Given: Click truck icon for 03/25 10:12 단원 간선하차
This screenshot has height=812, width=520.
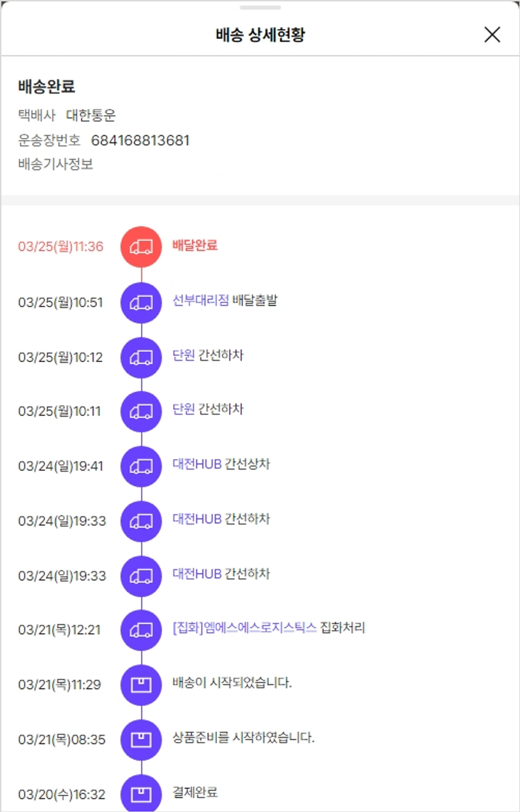Looking at the screenshot, I should pyautogui.click(x=141, y=356).
